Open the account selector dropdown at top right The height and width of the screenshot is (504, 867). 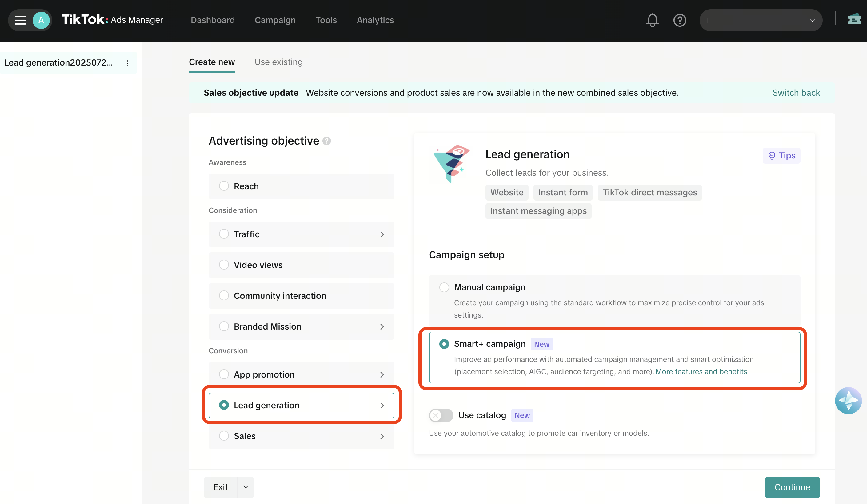[812, 20]
